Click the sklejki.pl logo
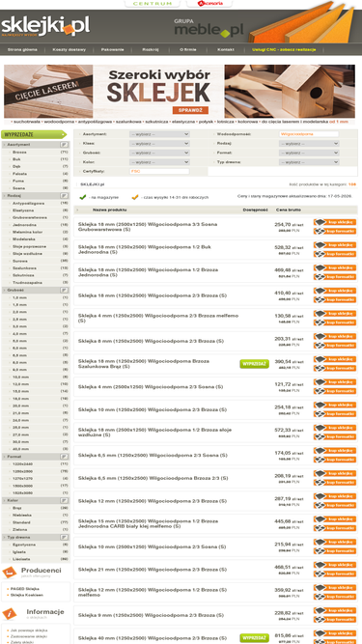The width and height of the screenshot is (362, 644). click(45, 27)
